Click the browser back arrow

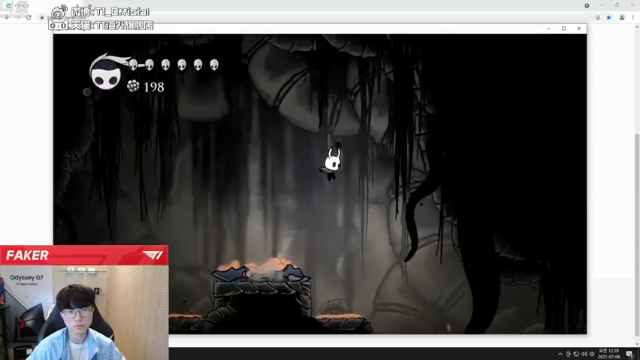coord(7,18)
